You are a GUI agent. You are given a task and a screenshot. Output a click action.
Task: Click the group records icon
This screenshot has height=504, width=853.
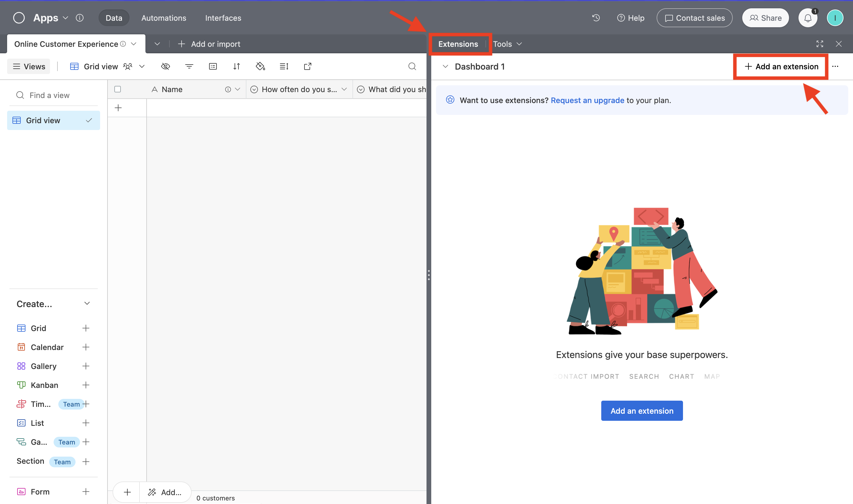click(x=213, y=66)
